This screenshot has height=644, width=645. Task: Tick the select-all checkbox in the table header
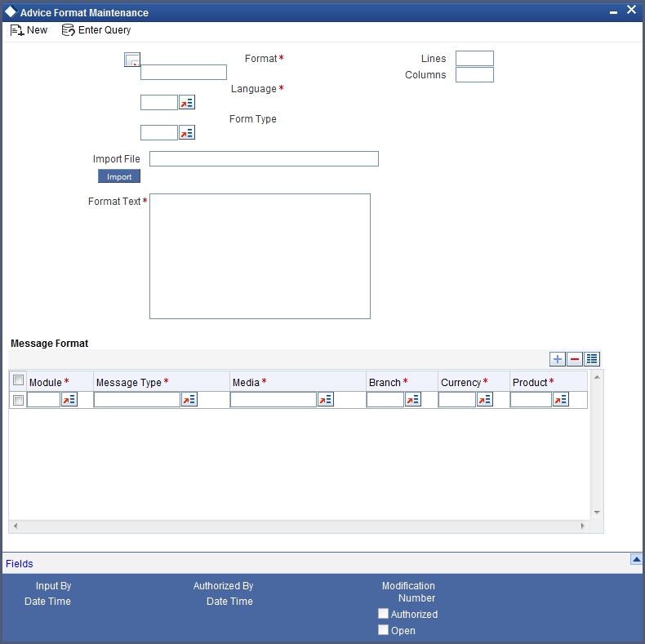18,380
